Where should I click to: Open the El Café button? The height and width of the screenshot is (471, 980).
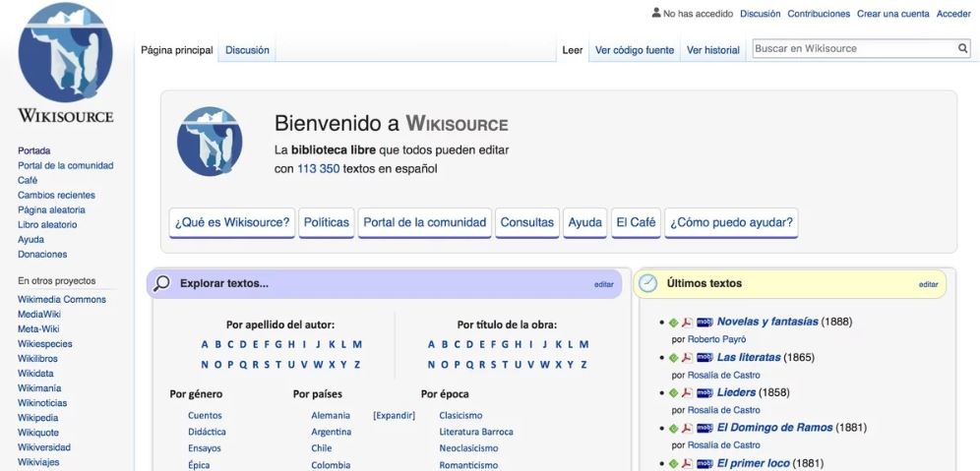click(x=636, y=223)
